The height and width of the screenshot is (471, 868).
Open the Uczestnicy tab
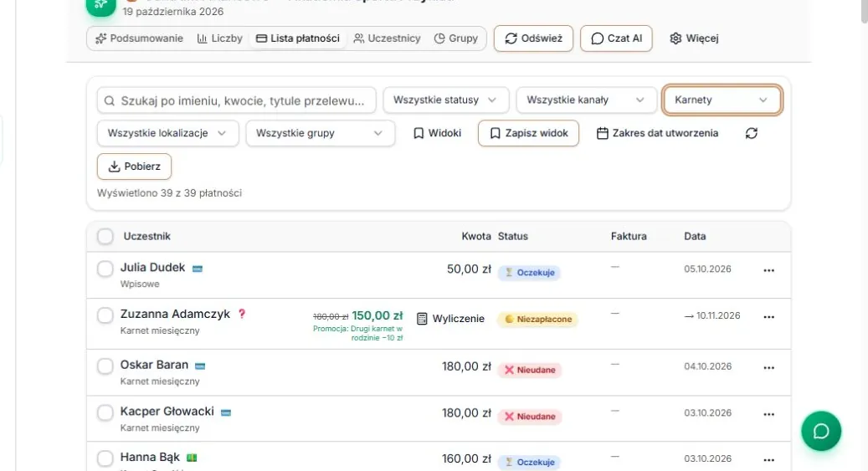[387, 38]
